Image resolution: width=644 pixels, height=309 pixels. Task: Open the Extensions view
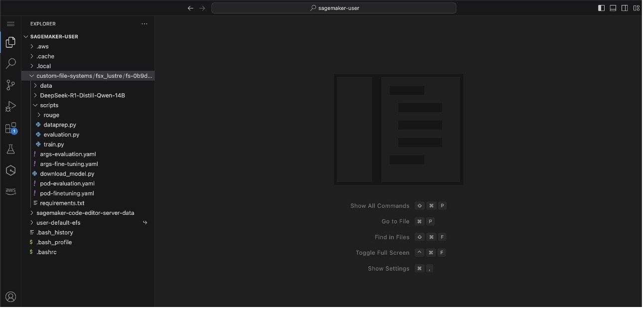tap(10, 128)
